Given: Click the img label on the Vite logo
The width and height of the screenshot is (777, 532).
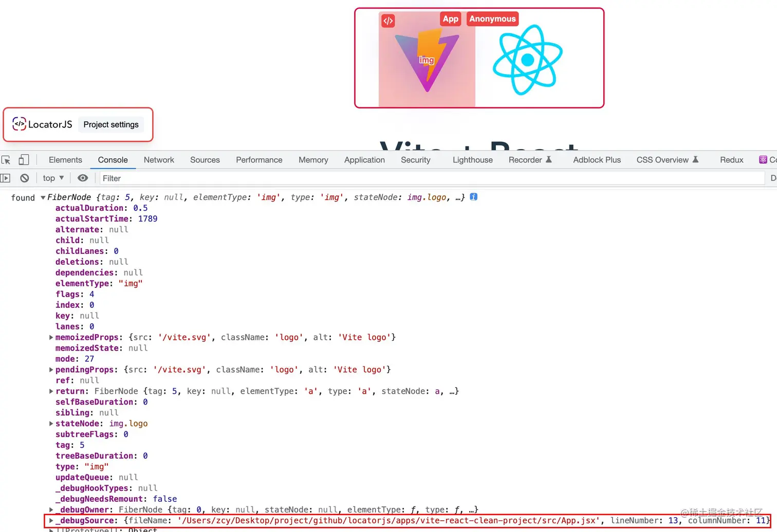Looking at the screenshot, I should point(427,60).
